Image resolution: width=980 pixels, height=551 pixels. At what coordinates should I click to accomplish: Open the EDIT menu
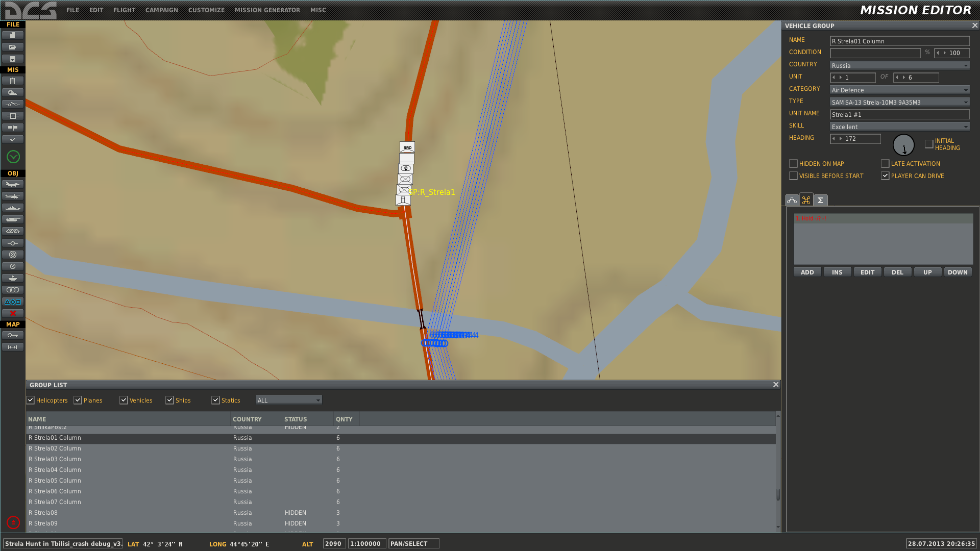tap(96, 10)
